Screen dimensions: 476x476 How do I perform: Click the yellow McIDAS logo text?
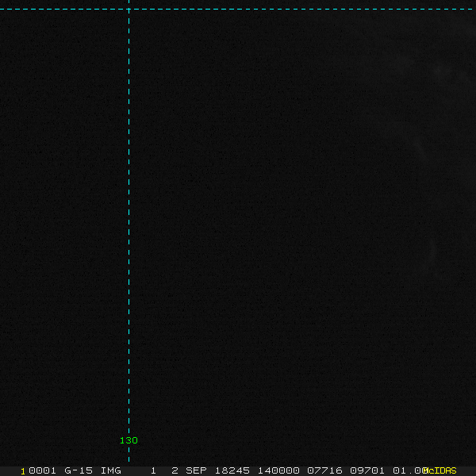tap(440, 470)
